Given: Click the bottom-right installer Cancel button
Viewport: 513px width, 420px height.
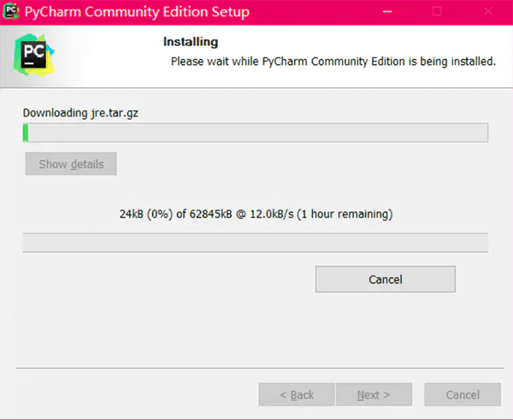Looking at the screenshot, I should click(x=463, y=394).
